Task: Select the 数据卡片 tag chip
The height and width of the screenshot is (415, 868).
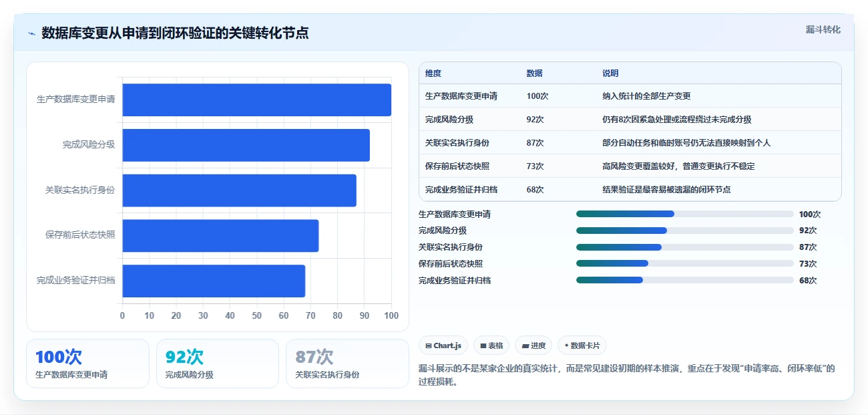Action: coord(582,345)
